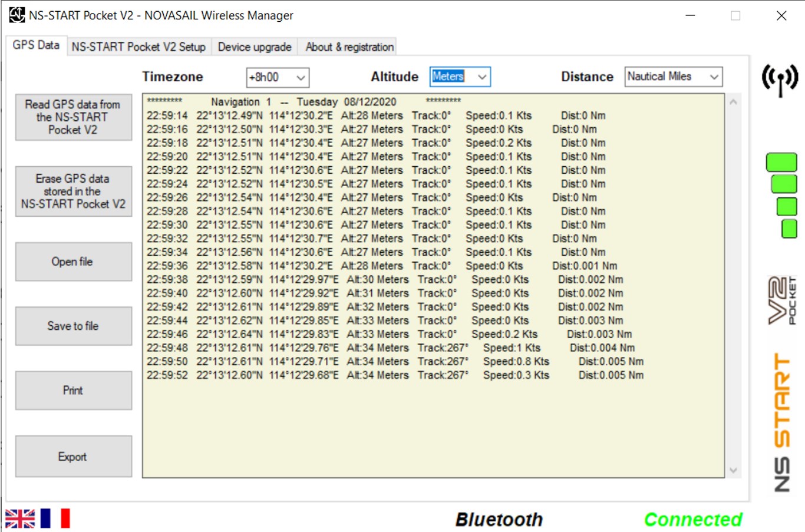Select the 22:59:34 GPS log row
The width and height of the screenshot is (805, 532).
point(376,252)
